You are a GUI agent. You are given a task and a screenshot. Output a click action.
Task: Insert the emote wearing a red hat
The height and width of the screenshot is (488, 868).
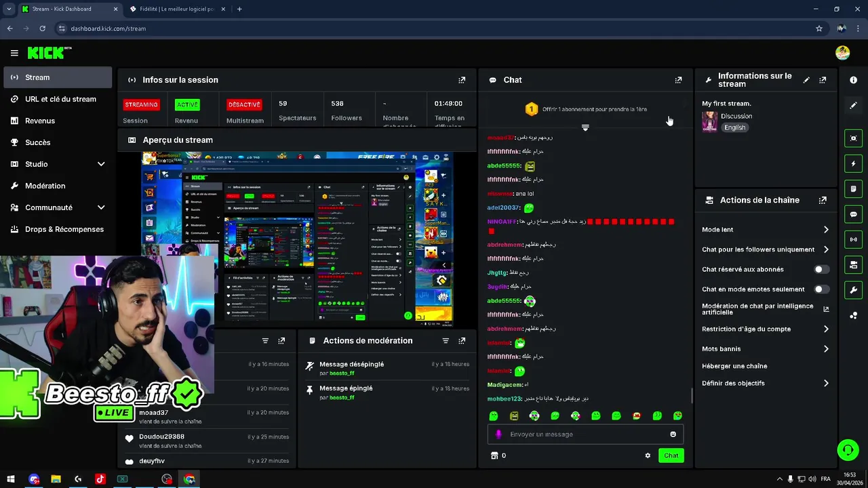point(637,415)
